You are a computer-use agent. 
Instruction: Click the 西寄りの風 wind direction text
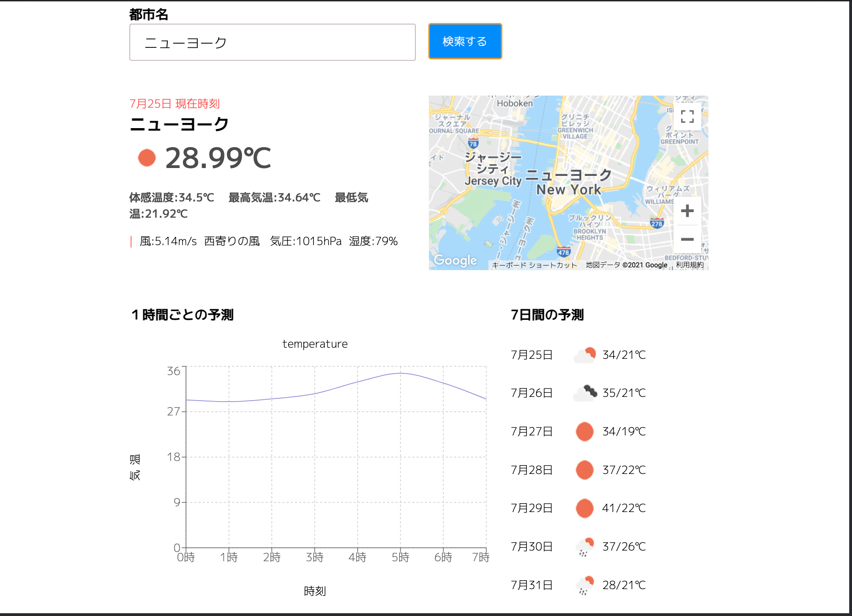pos(232,241)
